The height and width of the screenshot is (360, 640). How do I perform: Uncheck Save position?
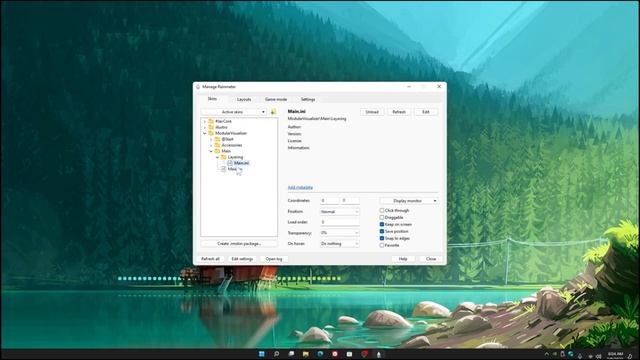(382, 231)
